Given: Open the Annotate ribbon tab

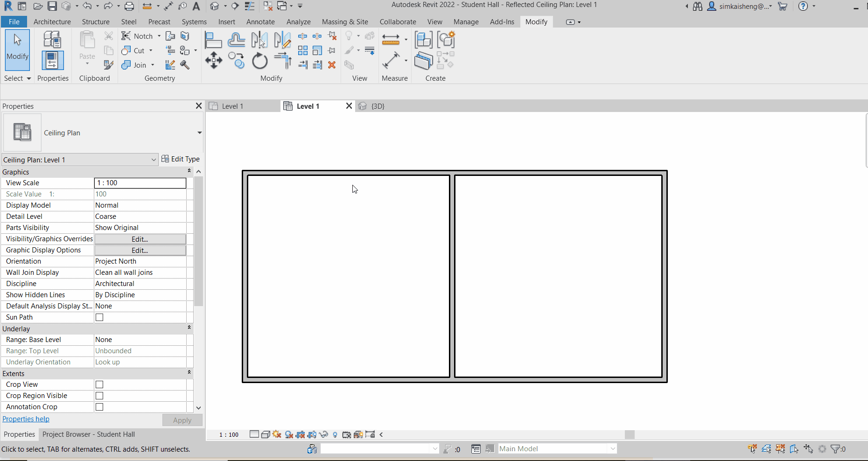Looking at the screenshot, I should (260, 22).
